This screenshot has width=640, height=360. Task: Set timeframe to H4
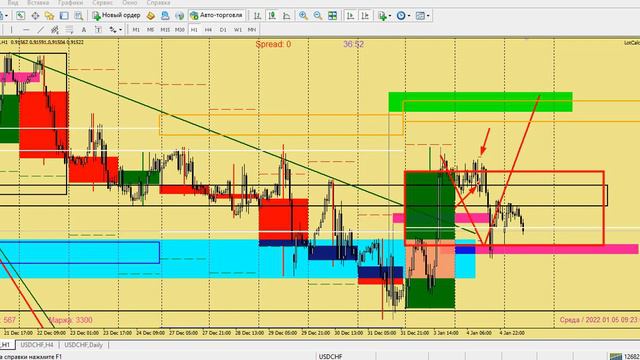(x=208, y=30)
